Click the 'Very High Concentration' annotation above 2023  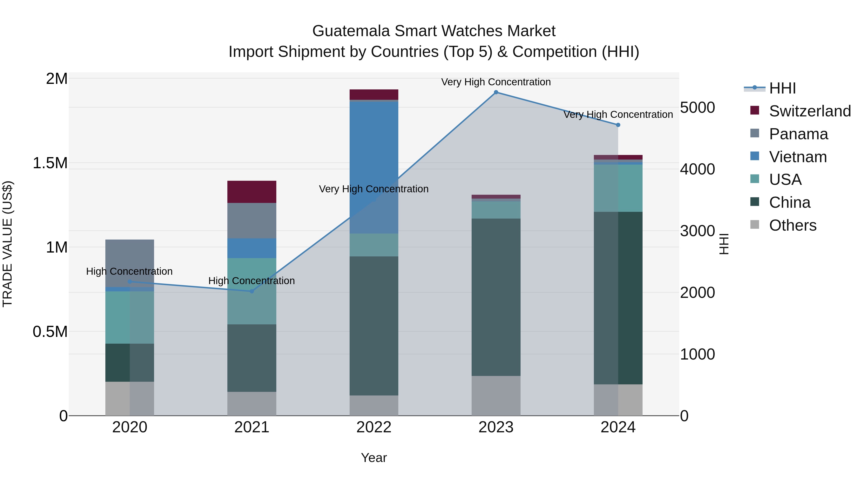point(496,82)
